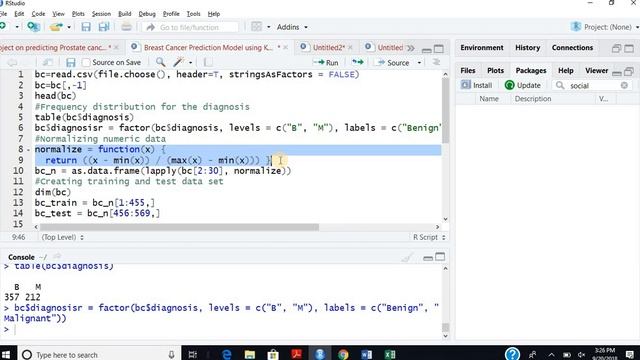This screenshot has width=640, height=360.
Task: Open the Code menu
Action: click(x=38, y=14)
